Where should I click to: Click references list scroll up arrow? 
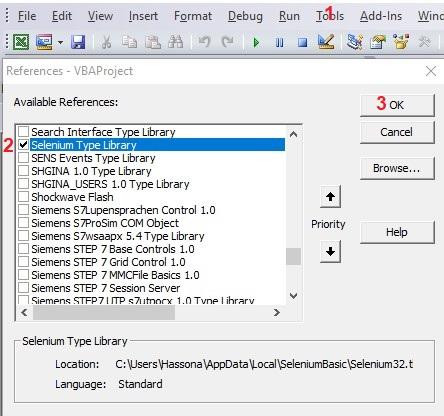(293, 134)
